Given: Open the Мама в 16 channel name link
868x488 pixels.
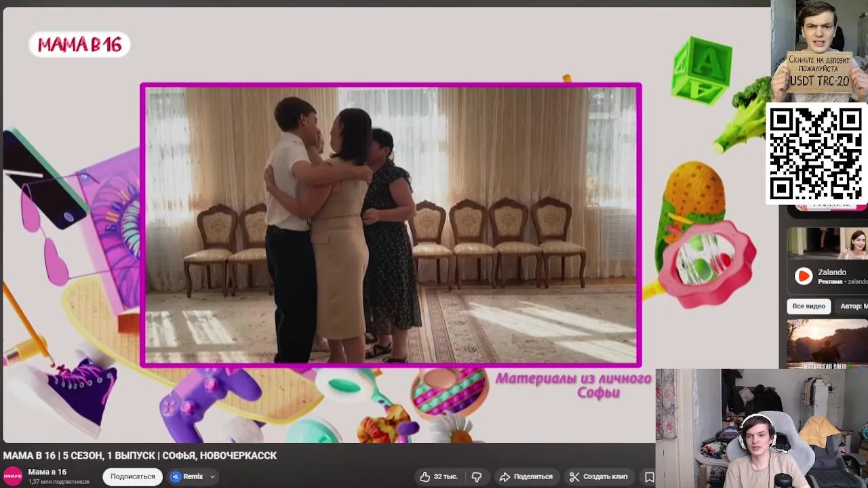Looking at the screenshot, I should [47, 472].
